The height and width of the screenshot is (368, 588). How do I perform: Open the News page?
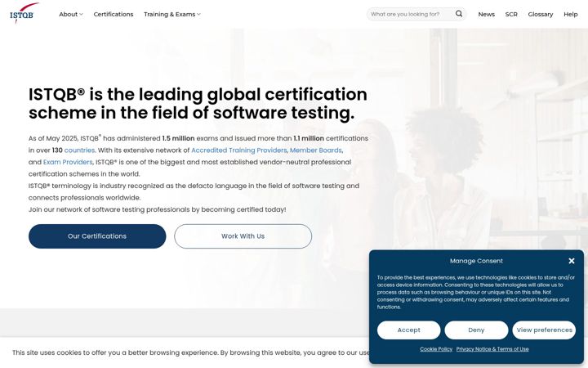pyautogui.click(x=487, y=14)
